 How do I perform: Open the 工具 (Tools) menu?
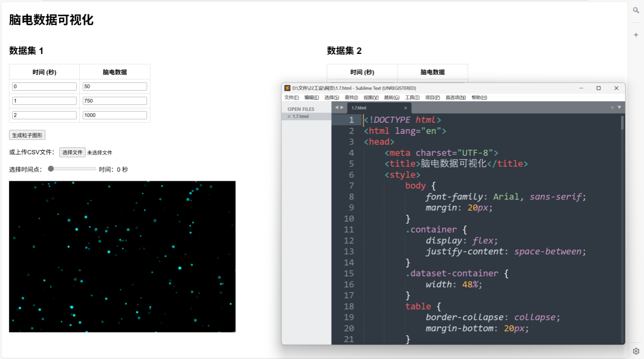412,97
